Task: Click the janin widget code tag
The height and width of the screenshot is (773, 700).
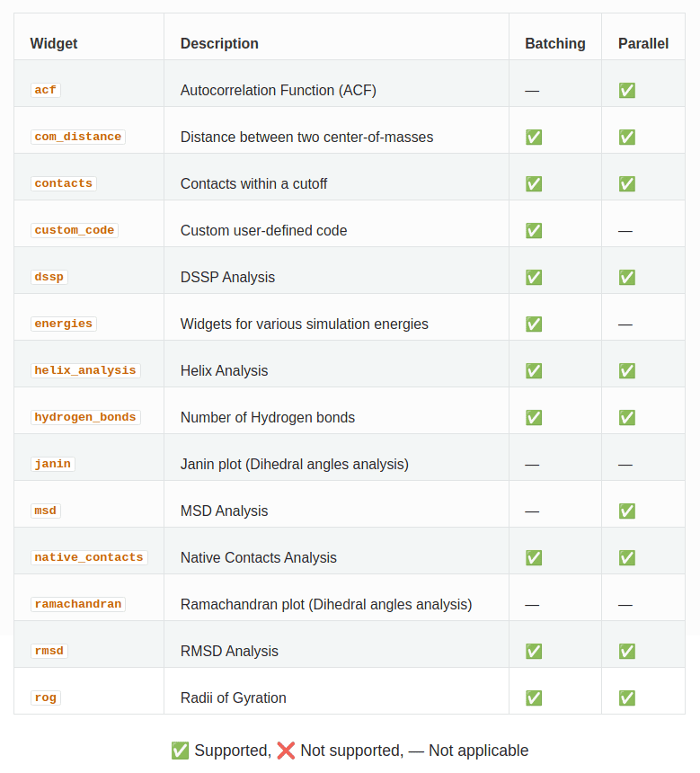Action: tap(53, 464)
